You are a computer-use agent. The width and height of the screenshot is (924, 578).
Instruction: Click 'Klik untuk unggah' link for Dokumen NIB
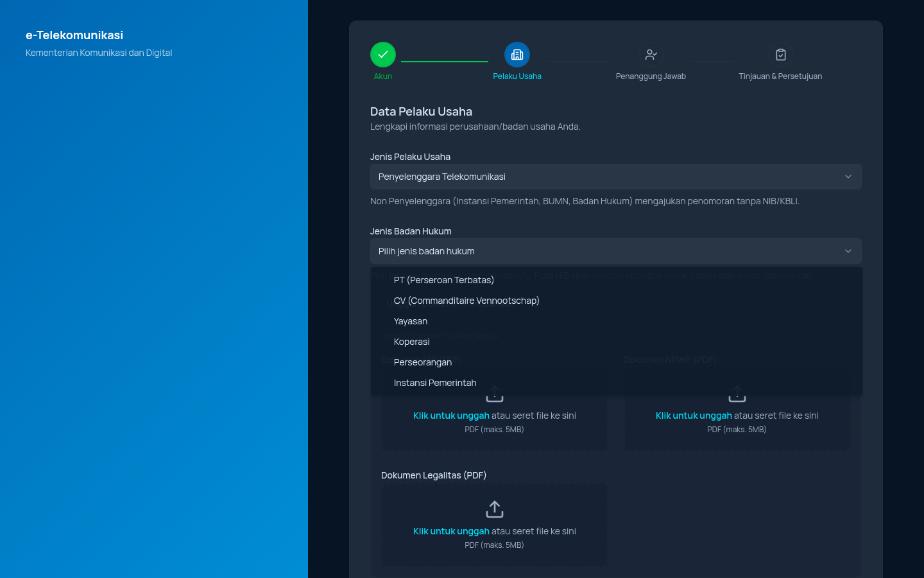click(x=451, y=416)
